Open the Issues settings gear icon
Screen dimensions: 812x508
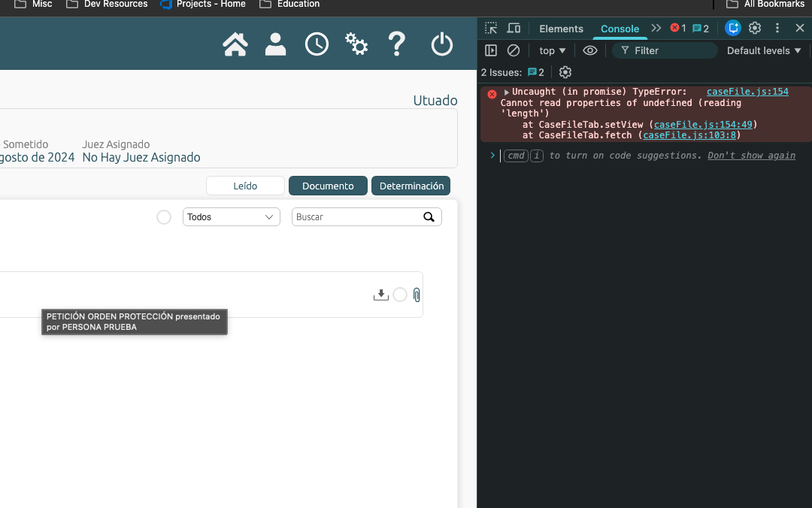tap(565, 72)
